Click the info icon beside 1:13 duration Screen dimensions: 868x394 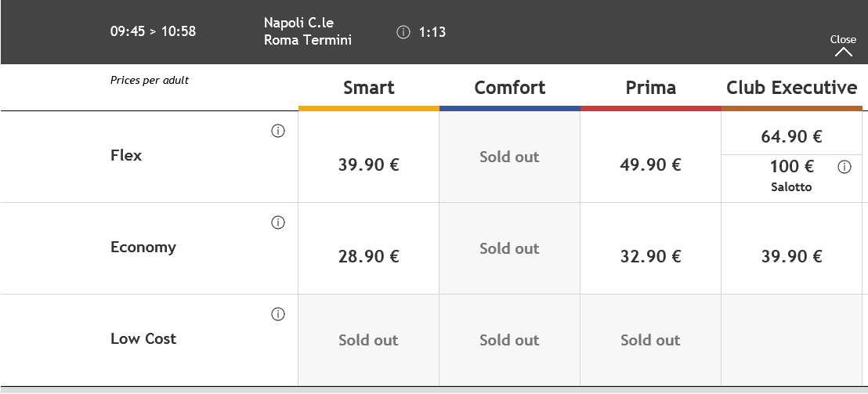[x=403, y=33]
